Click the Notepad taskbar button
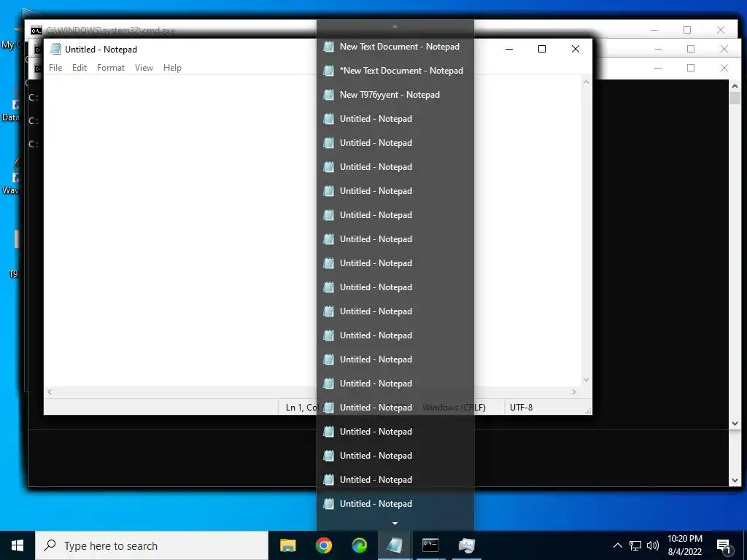The height and width of the screenshot is (560, 747). (395, 545)
